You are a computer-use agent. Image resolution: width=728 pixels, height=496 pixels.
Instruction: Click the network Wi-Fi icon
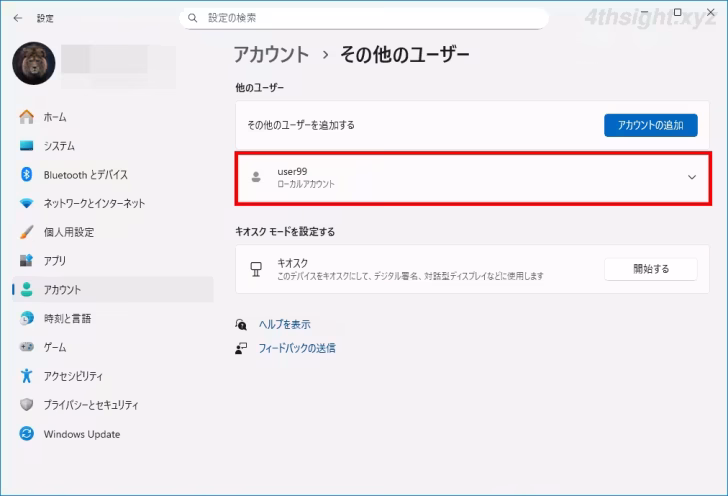[27, 204]
